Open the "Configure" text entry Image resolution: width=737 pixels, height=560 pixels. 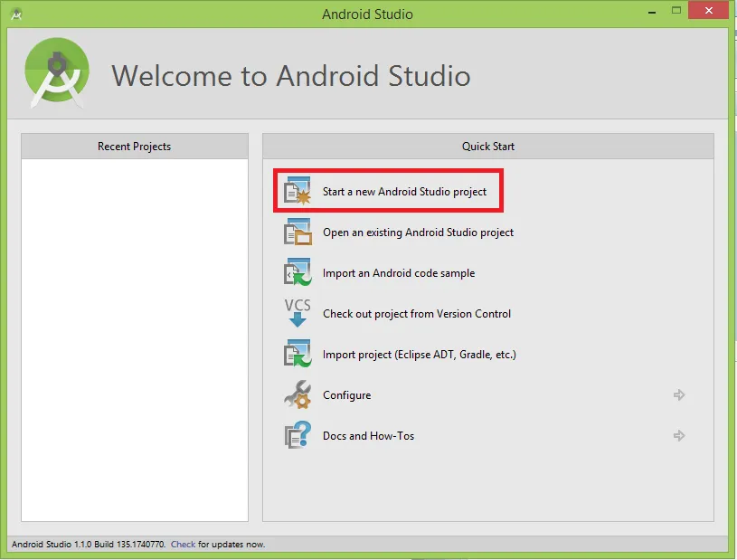pos(346,395)
